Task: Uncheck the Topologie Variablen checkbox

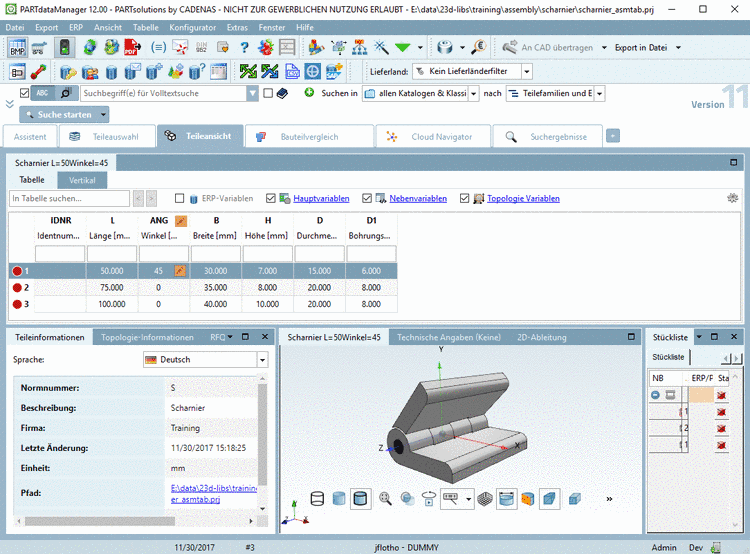Action: (464, 198)
